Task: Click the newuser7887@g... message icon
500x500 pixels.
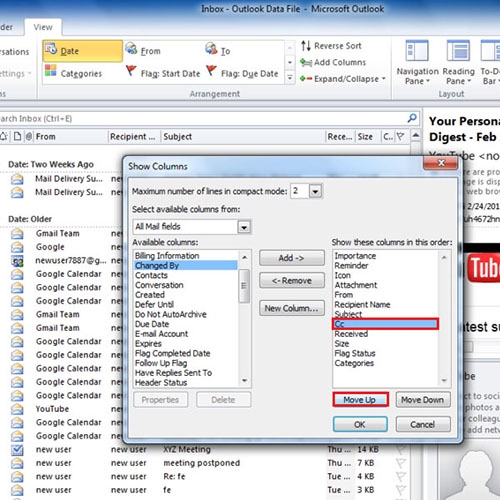Action: [17, 261]
